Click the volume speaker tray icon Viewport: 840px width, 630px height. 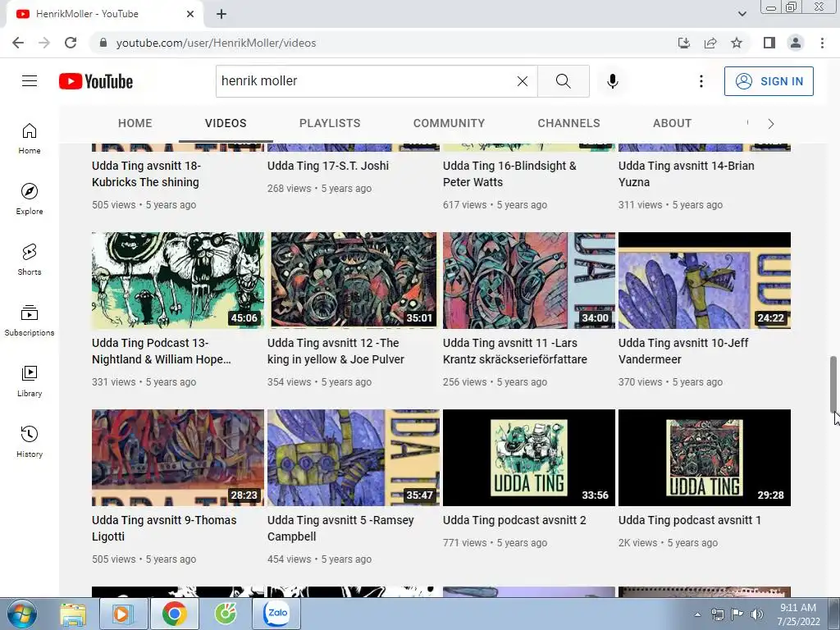click(x=756, y=614)
